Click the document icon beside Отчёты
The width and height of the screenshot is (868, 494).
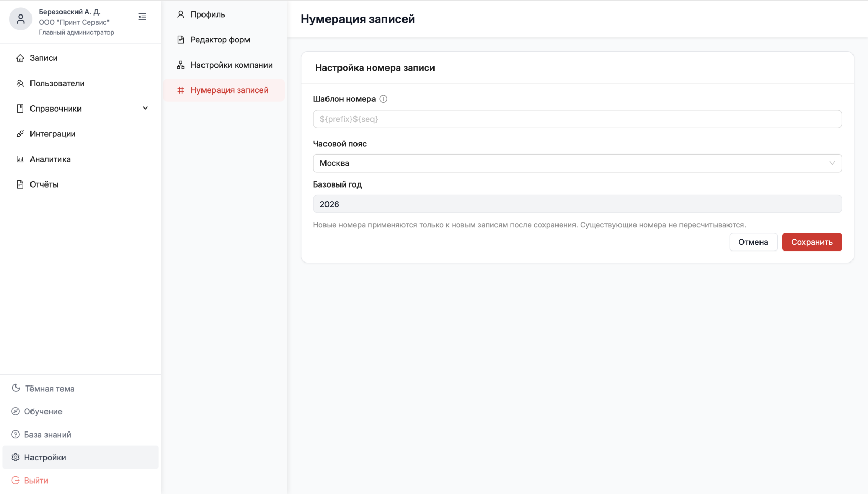click(20, 184)
